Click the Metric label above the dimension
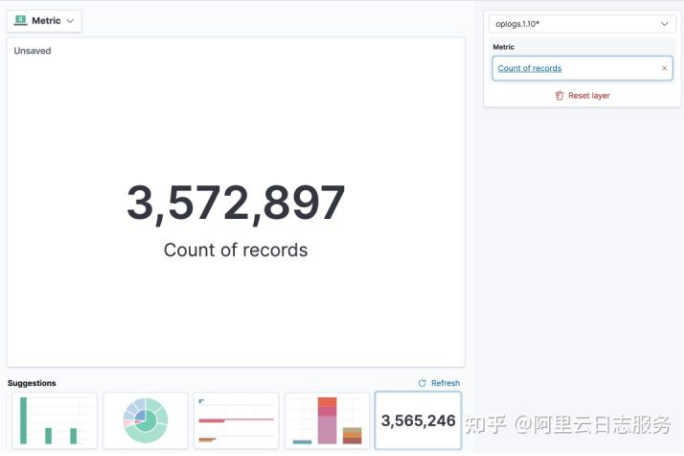 [503, 47]
